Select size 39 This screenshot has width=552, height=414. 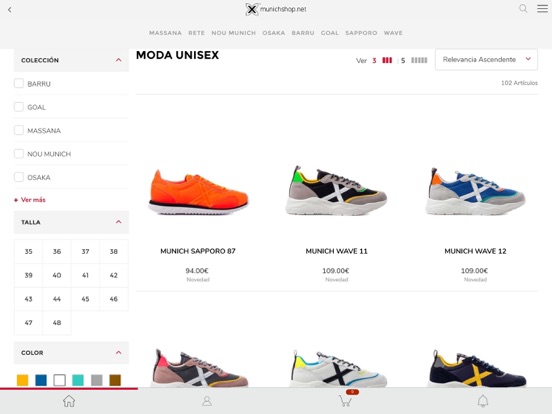pos(29,275)
